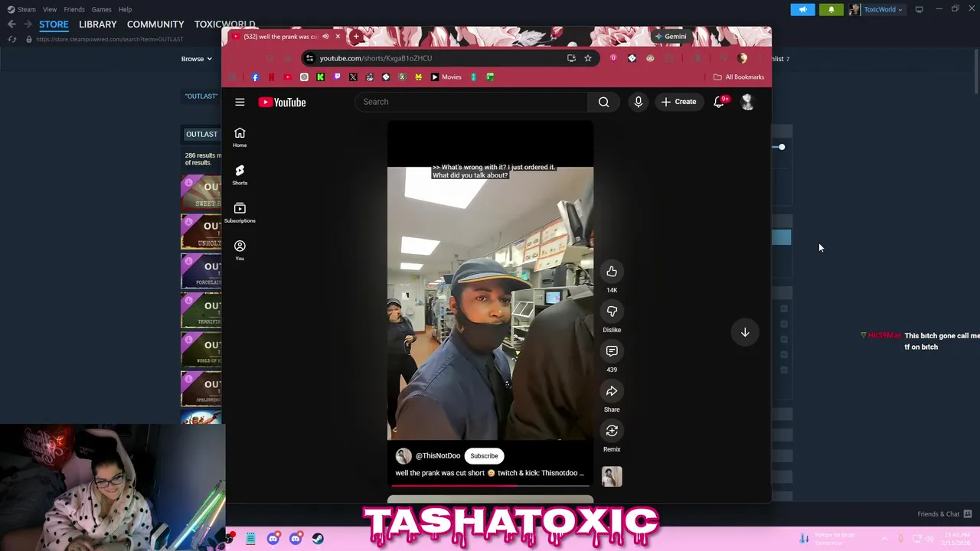Open the You page in sidebar
980x551 pixels.
pyautogui.click(x=240, y=250)
